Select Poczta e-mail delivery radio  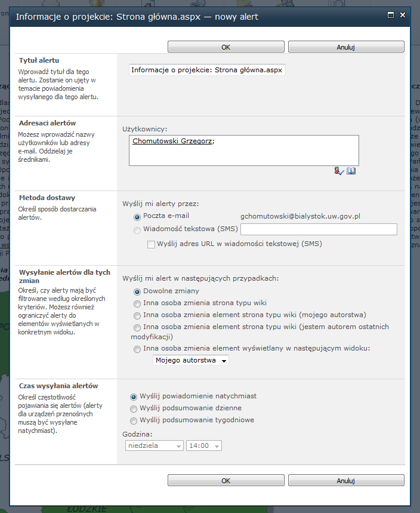137,217
